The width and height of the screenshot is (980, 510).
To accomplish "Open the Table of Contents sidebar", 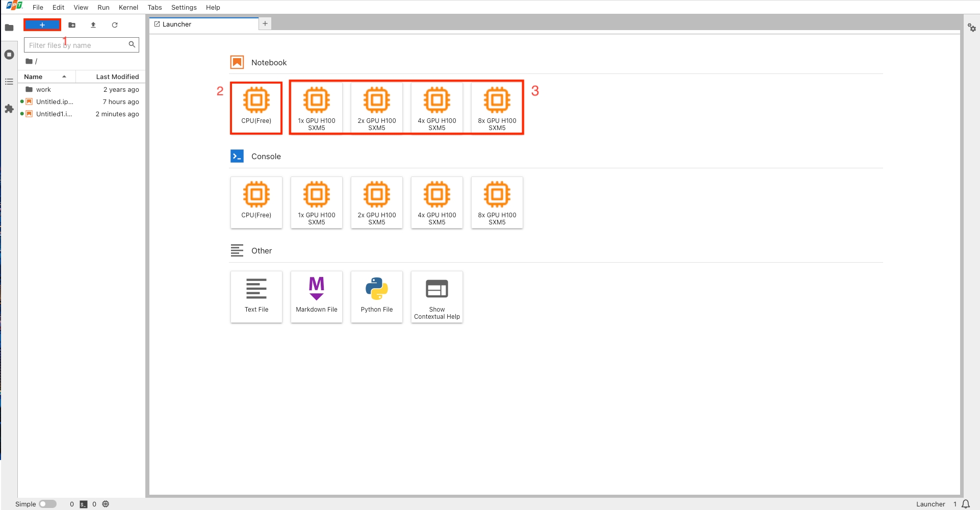I will (9, 82).
